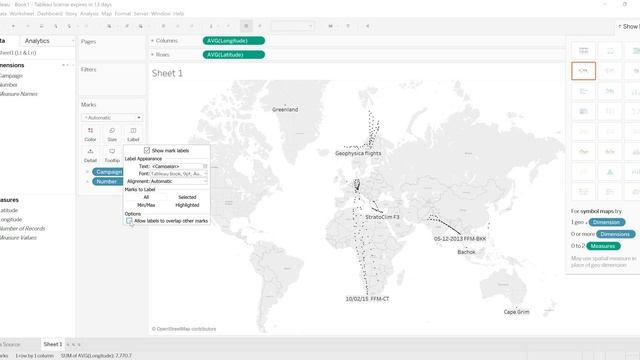Viewport: 640px width, 360px height.
Task: Open the Color mark card
Action: click(90, 134)
